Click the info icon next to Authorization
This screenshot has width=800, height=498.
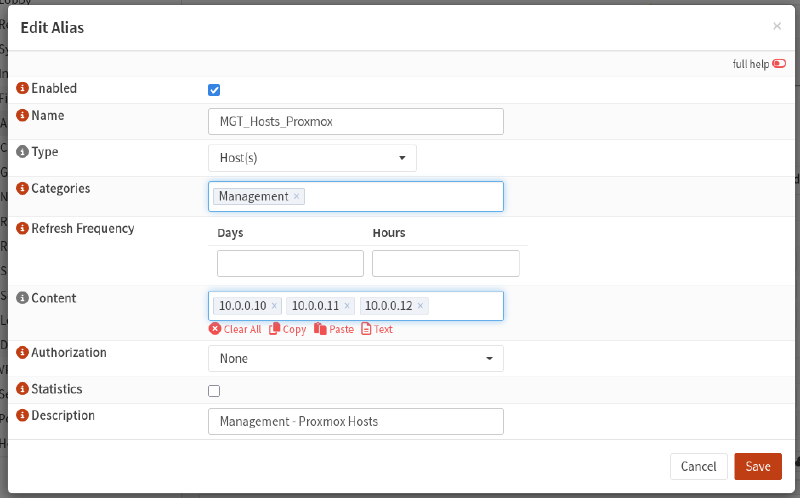tap(22, 353)
